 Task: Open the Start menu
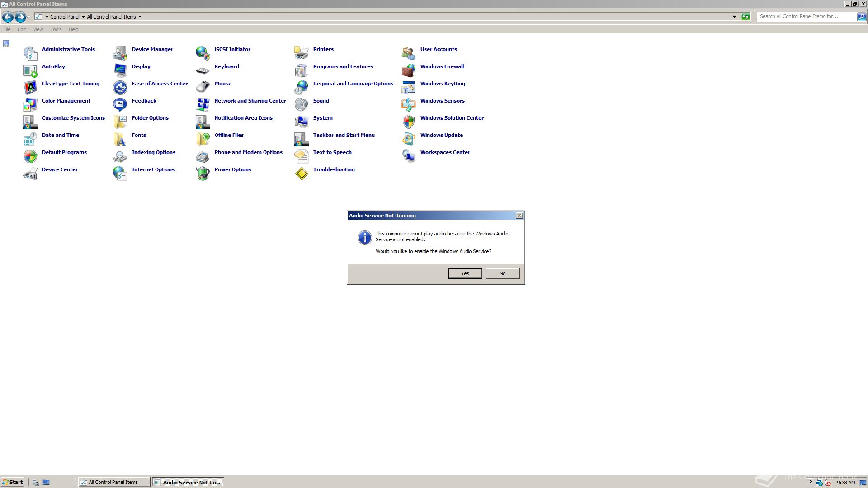(13, 482)
